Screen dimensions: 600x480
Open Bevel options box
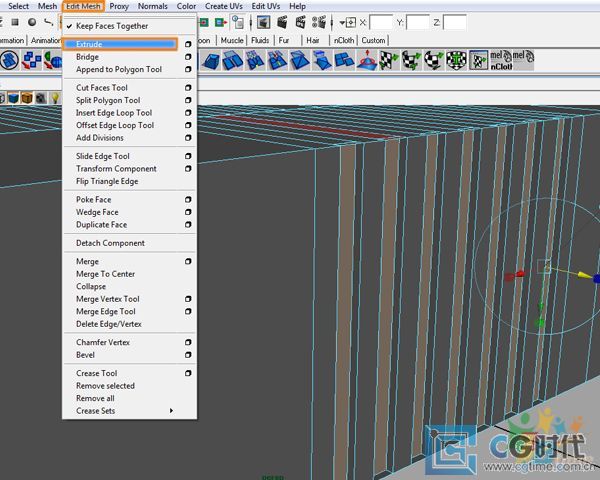point(188,355)
